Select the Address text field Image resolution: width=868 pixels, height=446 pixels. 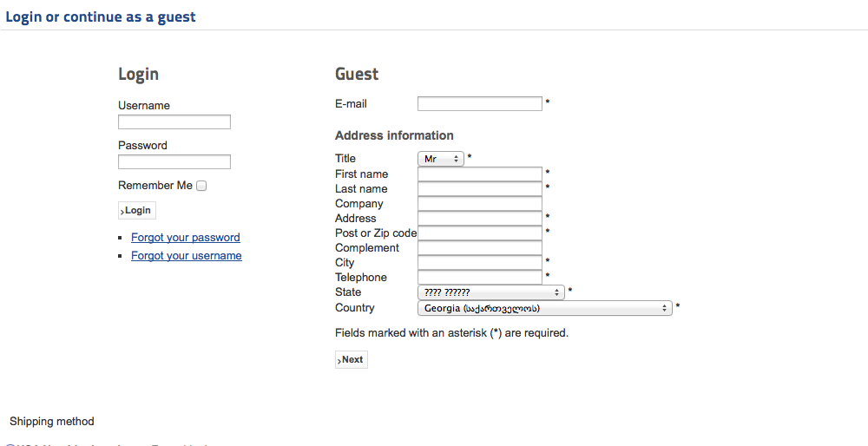(x=480, y=219)
